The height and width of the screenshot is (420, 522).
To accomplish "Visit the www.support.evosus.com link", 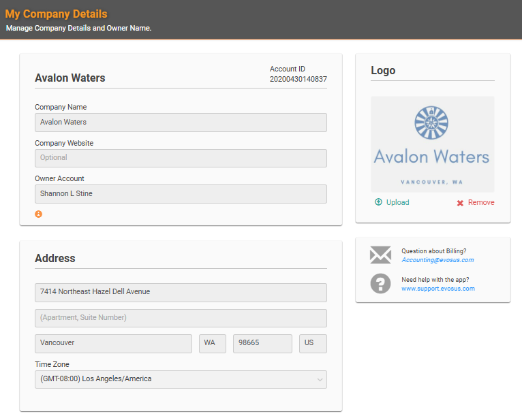I will tap(437, 289).
